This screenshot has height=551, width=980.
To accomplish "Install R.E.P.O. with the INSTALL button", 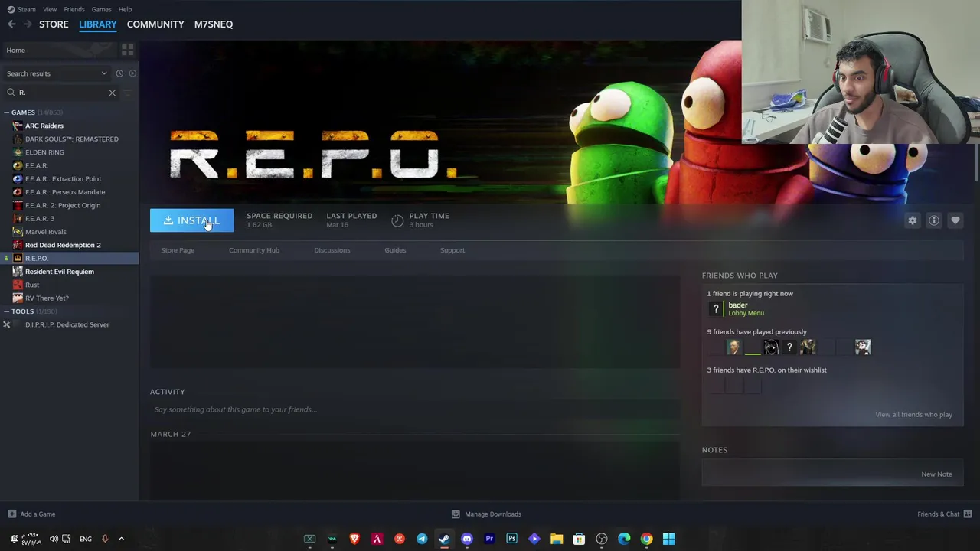I will 191,220.
